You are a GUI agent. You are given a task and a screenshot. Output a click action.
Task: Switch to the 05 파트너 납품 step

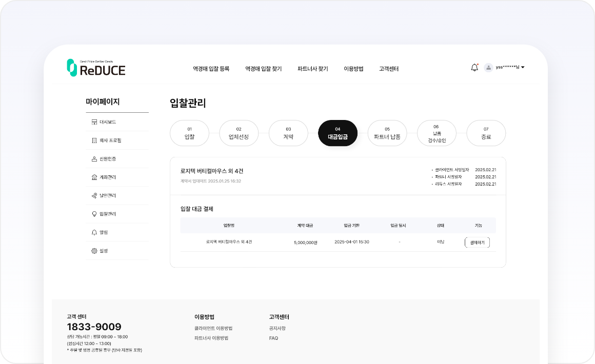(x=387, y=133)
